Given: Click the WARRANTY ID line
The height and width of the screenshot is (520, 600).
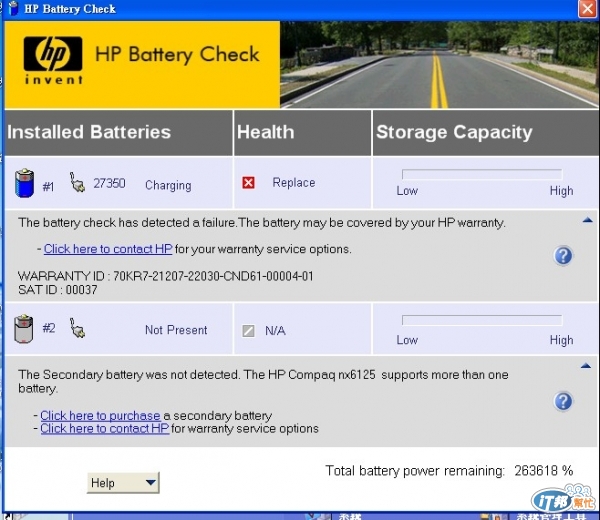Looking at the screenshot, I should point(166,276).
